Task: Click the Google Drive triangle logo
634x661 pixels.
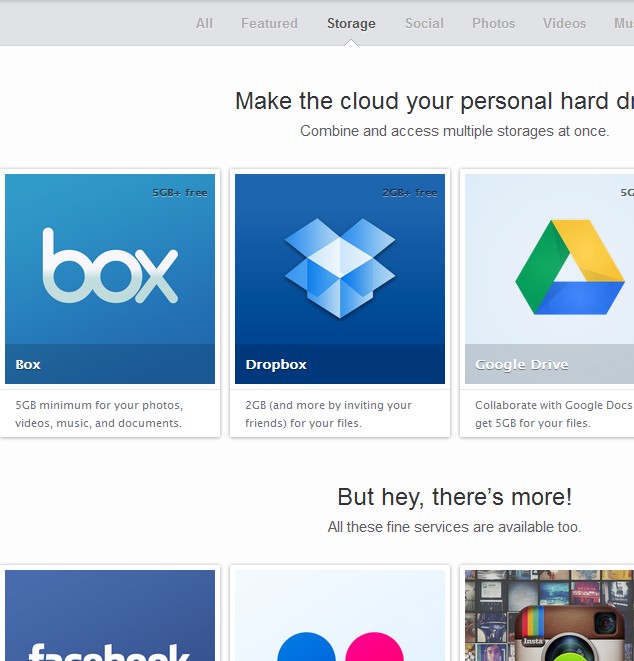Action: [570, 267]
